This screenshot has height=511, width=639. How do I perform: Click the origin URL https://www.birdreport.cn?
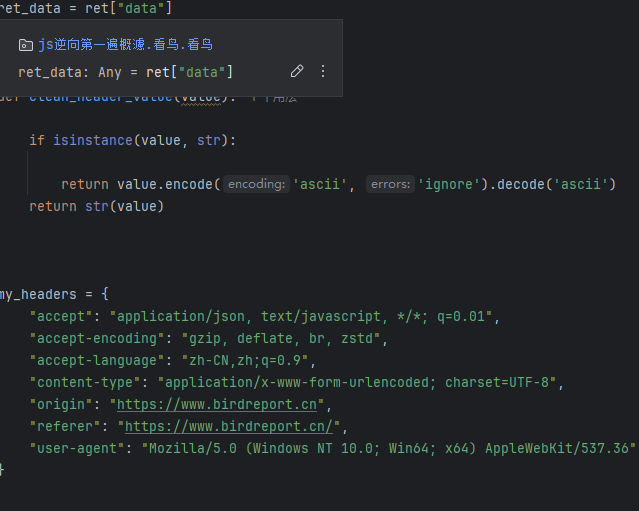[217, 405]
